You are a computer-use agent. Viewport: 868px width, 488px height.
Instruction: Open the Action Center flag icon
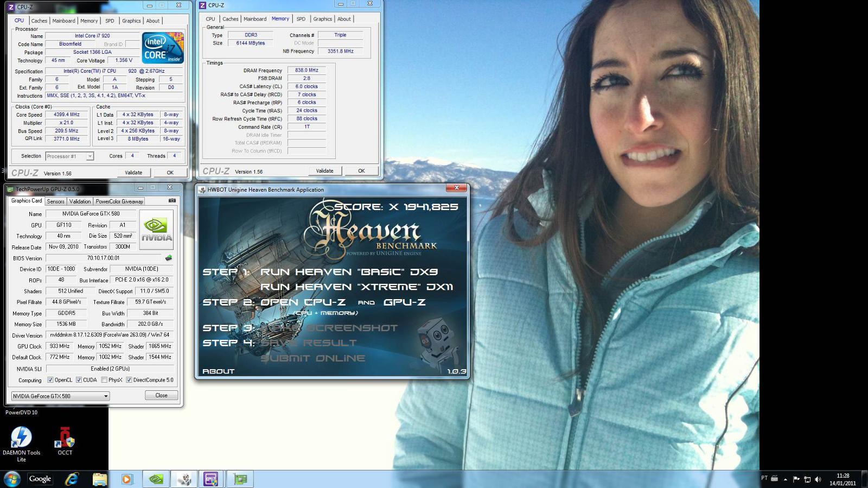[796, 479]
